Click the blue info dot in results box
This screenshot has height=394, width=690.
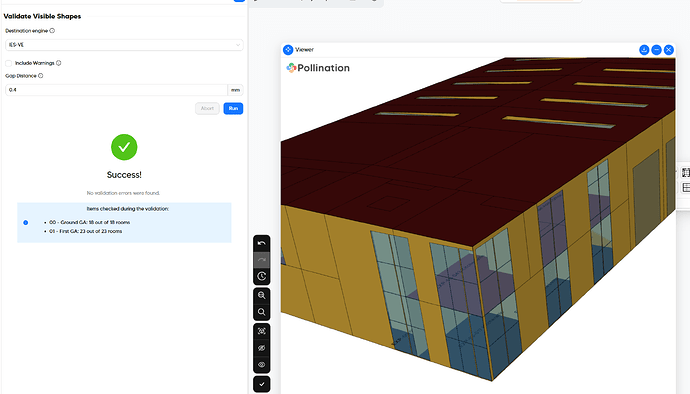click(26, 223)
